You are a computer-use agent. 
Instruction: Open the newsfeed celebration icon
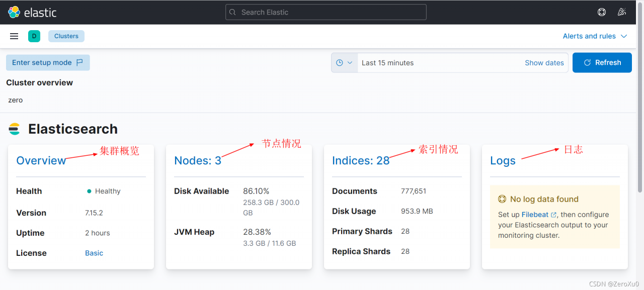(x=622, y=12)
